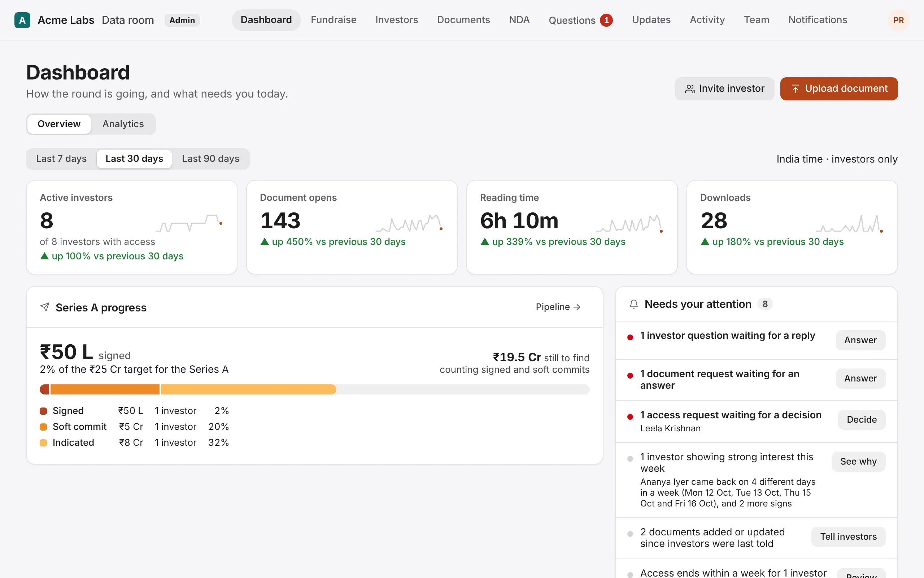Click the Acme Labs logo icon

[x=22, y=20]
